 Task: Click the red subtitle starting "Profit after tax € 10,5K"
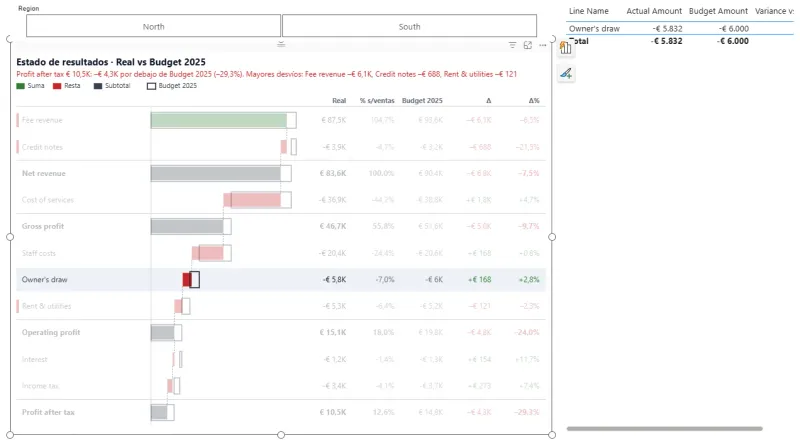[266, 74]
